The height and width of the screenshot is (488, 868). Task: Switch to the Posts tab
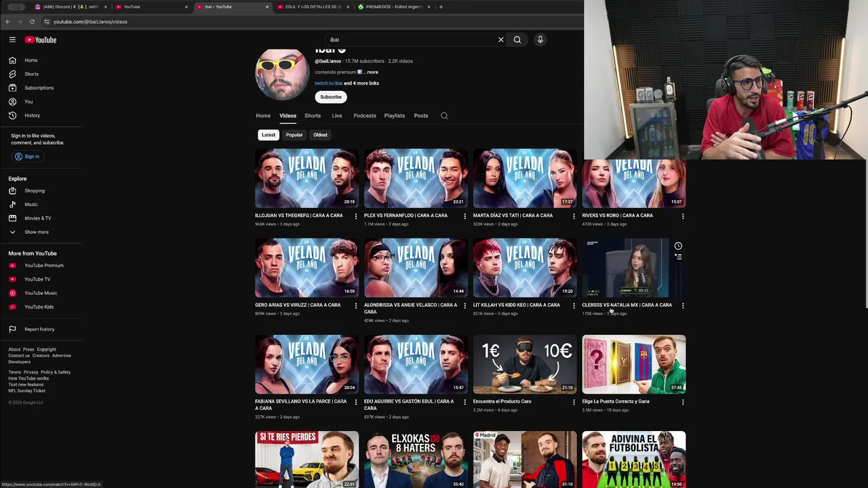421,116
